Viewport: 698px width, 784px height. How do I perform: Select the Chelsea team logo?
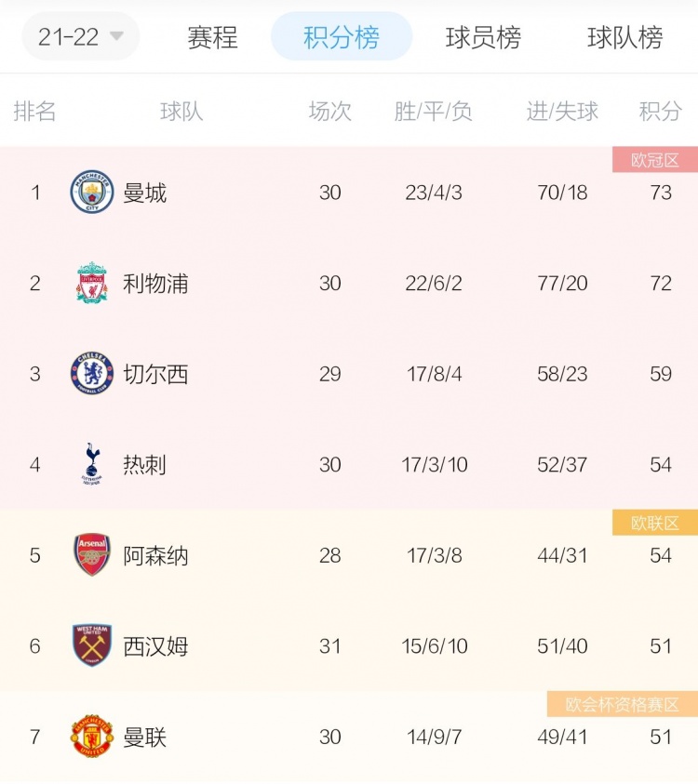tap(92, 374)
